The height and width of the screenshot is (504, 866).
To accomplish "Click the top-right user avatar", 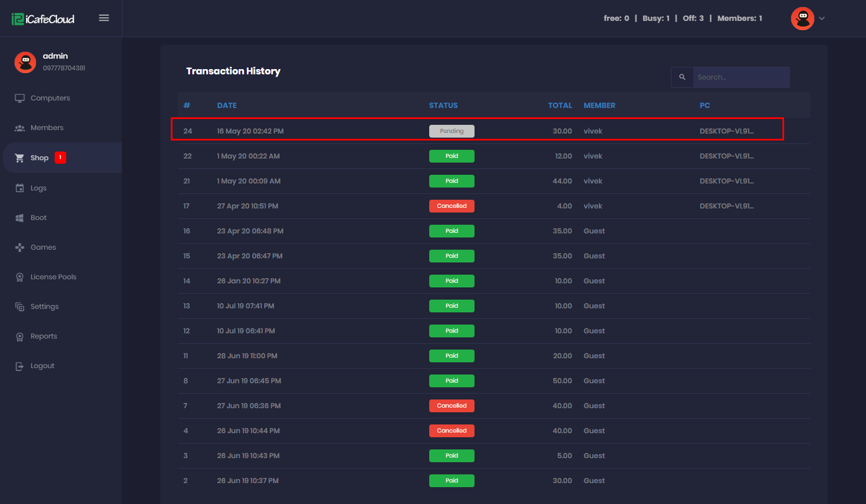I will [x=802, y=19].
